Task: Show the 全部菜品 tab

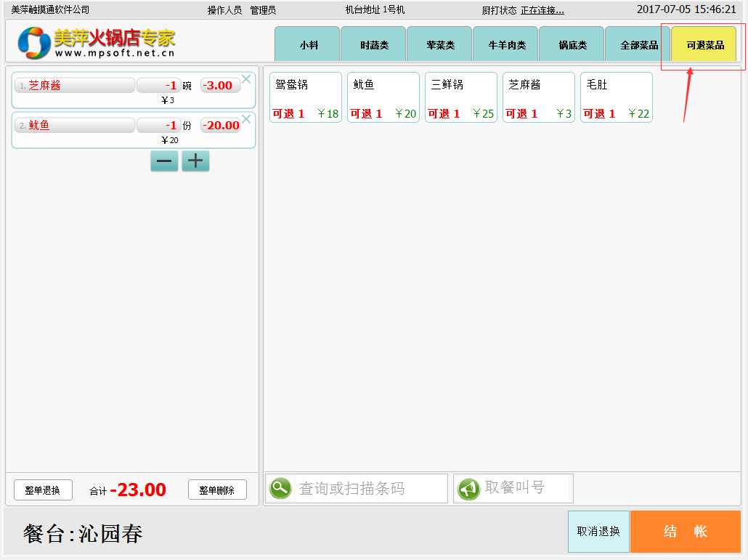Action: pyautogui.click(x=638, y=45)
